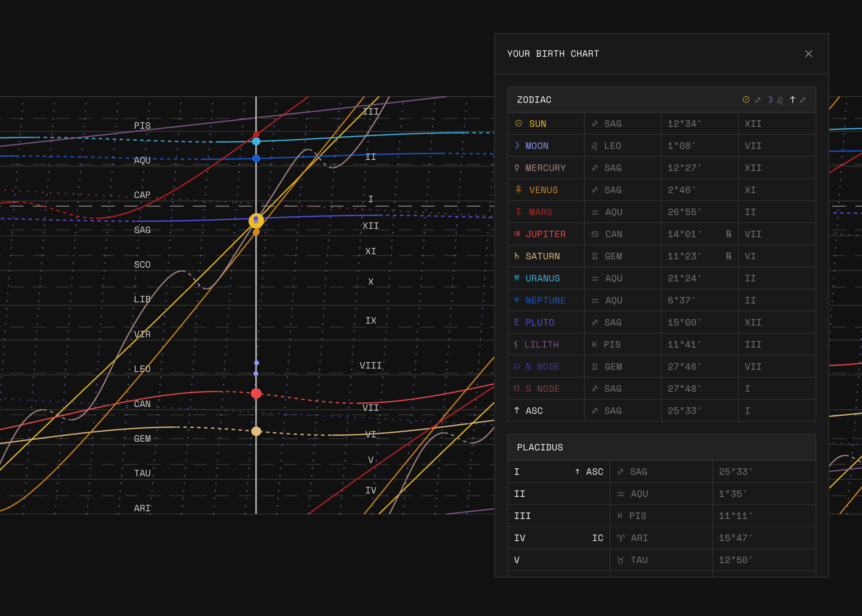The height and width of the screenshot is (616, 862).
Task: Click the house III cusp value 11°11'
Action: coord(735,516)
